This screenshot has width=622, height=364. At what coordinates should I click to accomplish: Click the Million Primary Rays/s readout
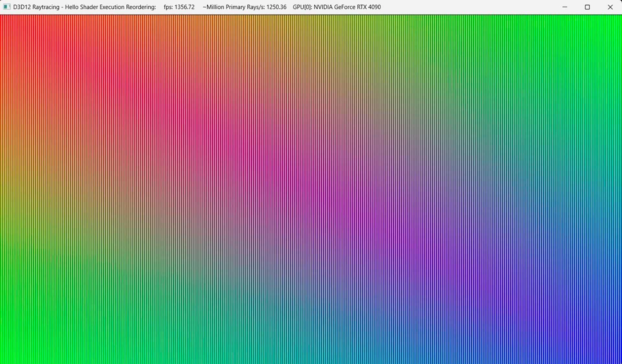(244, 7)
